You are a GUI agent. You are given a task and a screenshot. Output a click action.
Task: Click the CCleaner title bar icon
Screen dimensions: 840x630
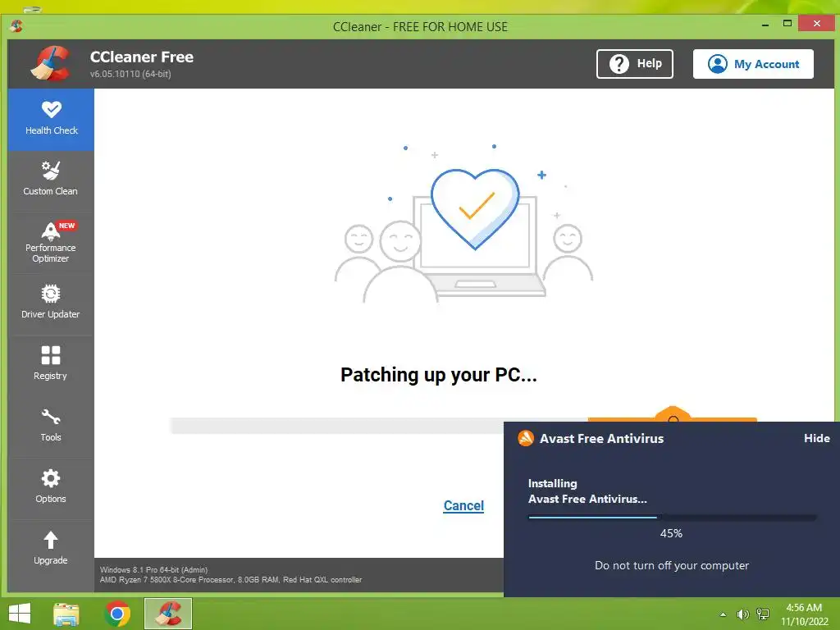click(x=16, y=26)
